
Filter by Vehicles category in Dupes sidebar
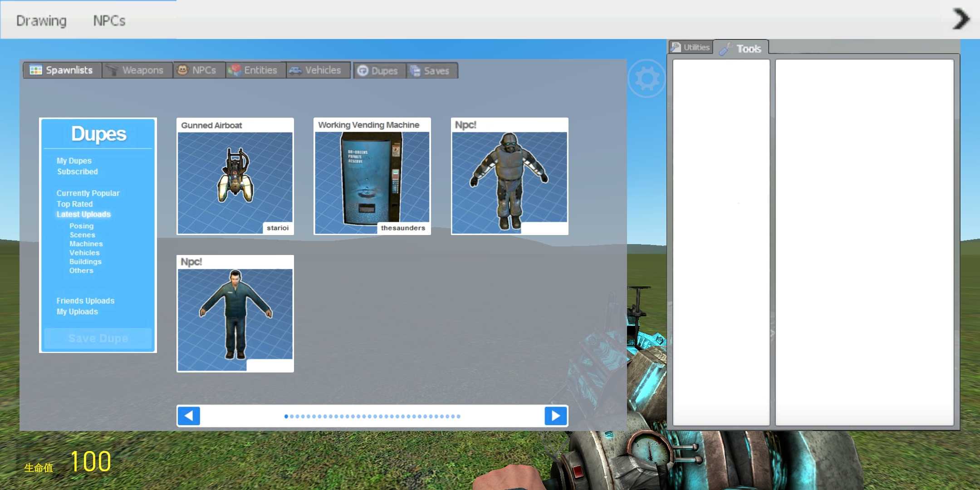coord(84,253)
